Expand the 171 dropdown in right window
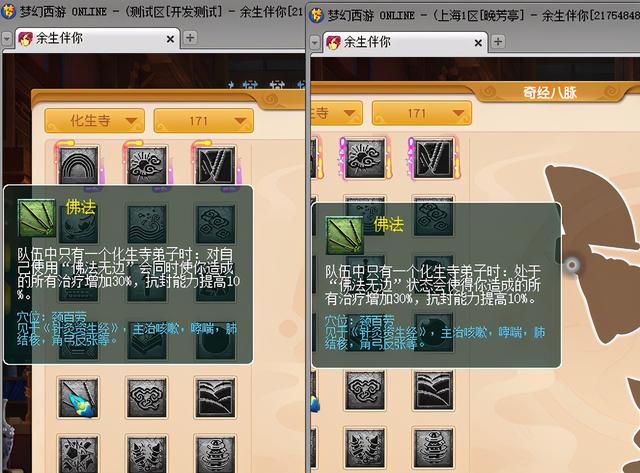This screenshot has height=473, width=640. point(422,113)
